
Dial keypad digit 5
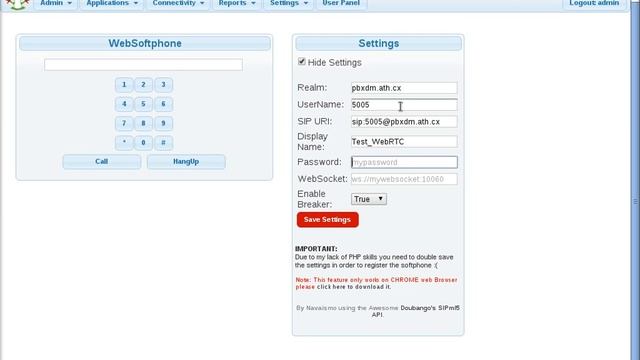coord(143,104)
